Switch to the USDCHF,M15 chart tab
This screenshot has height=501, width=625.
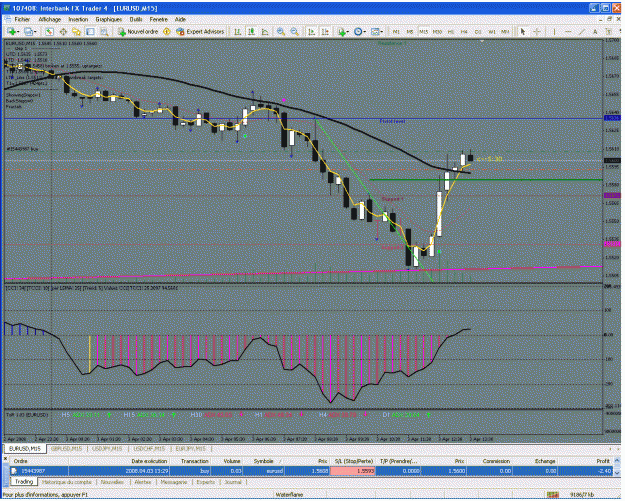point(149,449)
